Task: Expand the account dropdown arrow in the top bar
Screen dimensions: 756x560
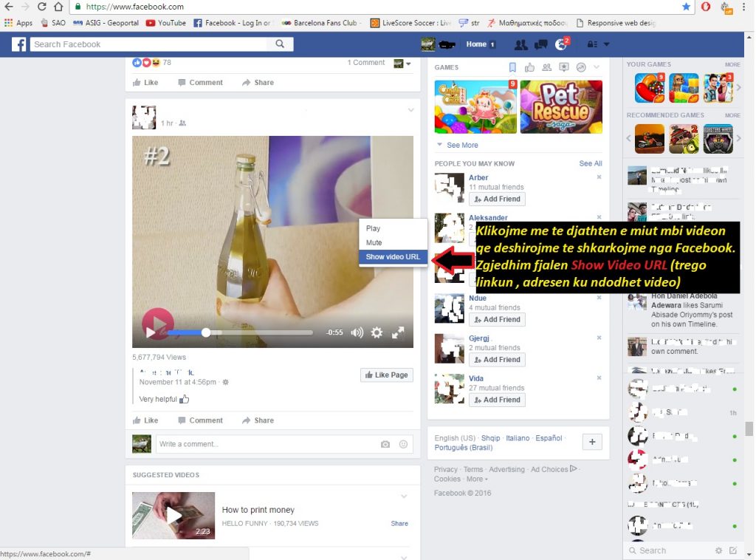Action: 607,44
